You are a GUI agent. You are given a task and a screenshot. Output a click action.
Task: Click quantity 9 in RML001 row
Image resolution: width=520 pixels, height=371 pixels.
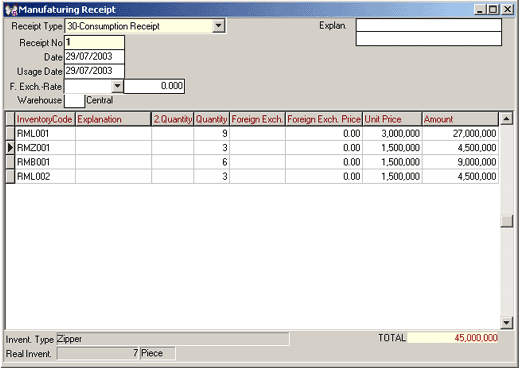click(x=211, y=134)
